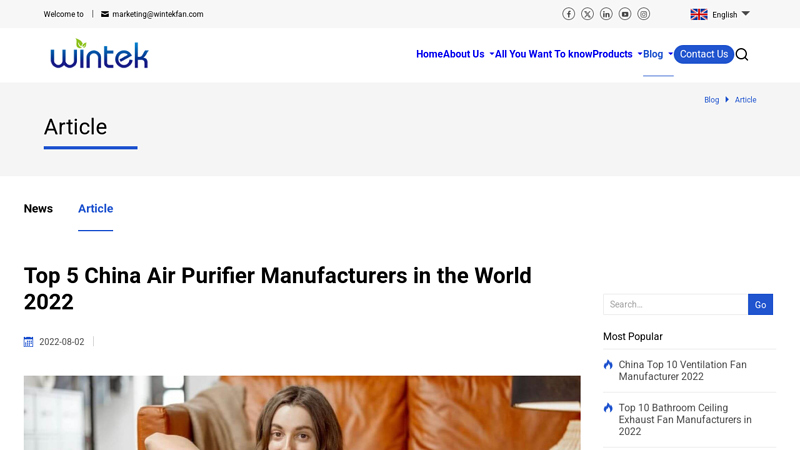Click the Most Popular heading
Image resolution: width=800 pixels, height=450 pixels.
(x=633, y=337)
